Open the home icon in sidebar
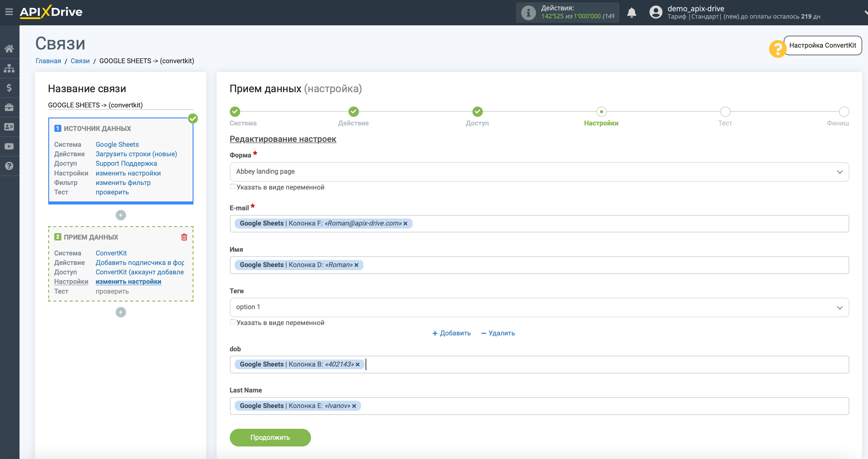 (9, 49)
